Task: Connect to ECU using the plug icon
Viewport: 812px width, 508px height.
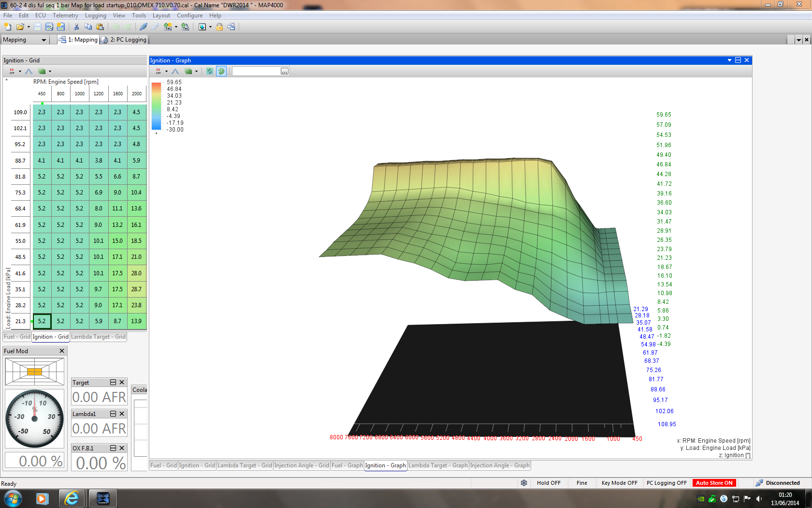Action: point(144,27)
